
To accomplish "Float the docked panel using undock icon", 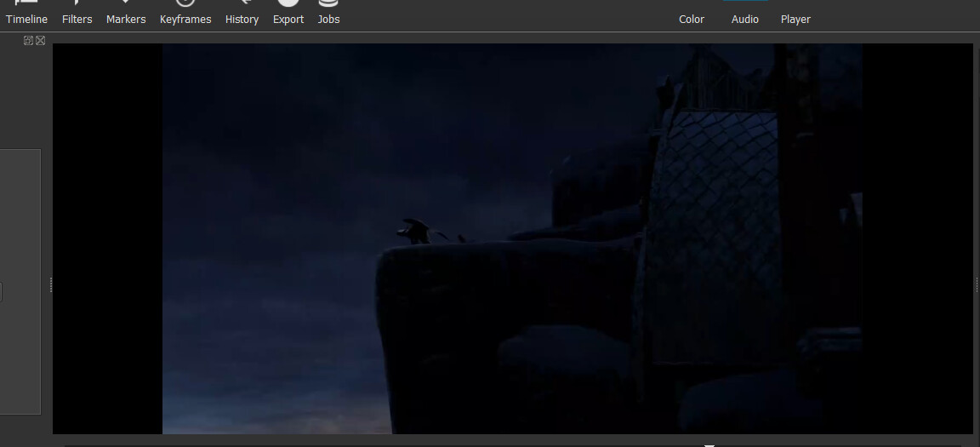I will pyautogui.click(x=28, y=40).
